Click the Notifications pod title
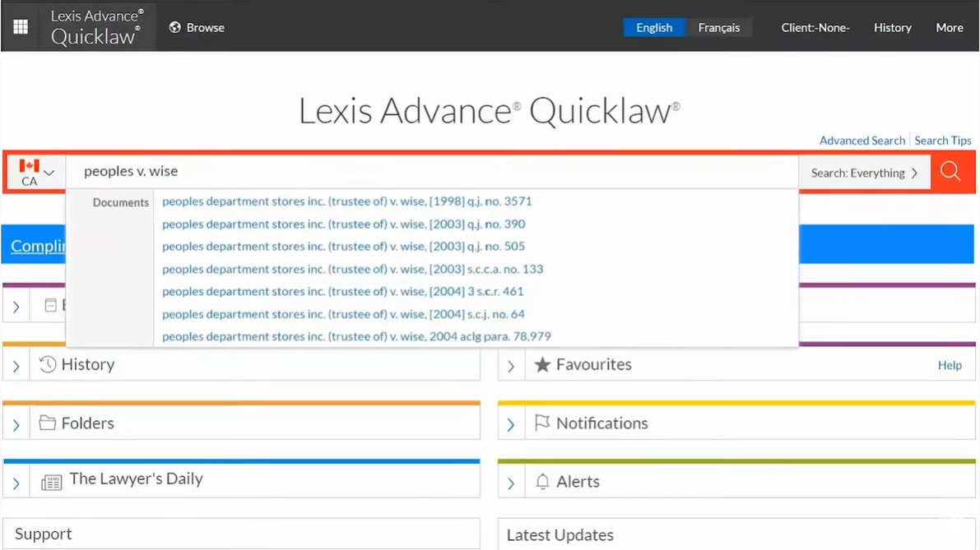The height and width of the screenshot is (550, 980). pos(601,423)
